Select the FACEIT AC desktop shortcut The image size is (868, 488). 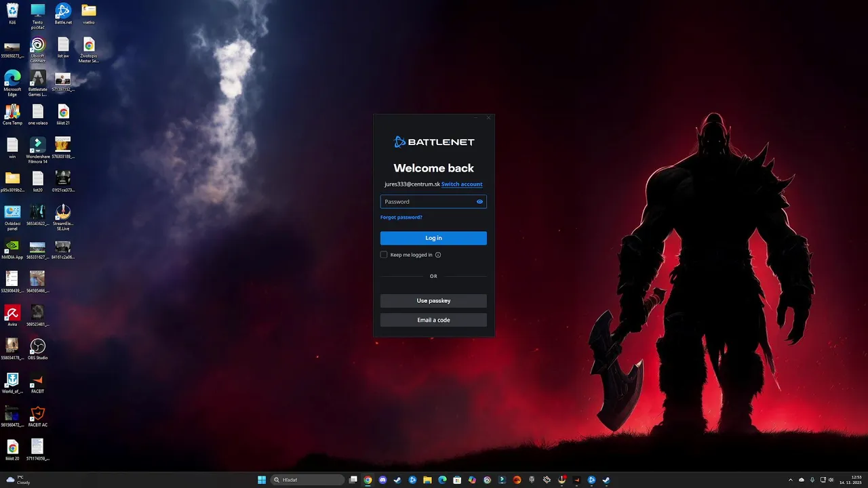(37, 417)
